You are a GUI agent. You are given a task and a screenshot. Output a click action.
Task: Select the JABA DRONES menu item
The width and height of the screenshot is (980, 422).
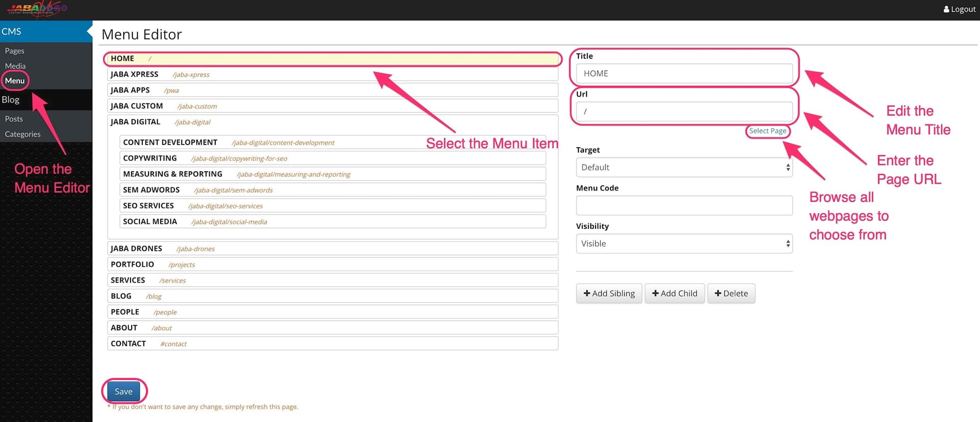tap(333, 249)
